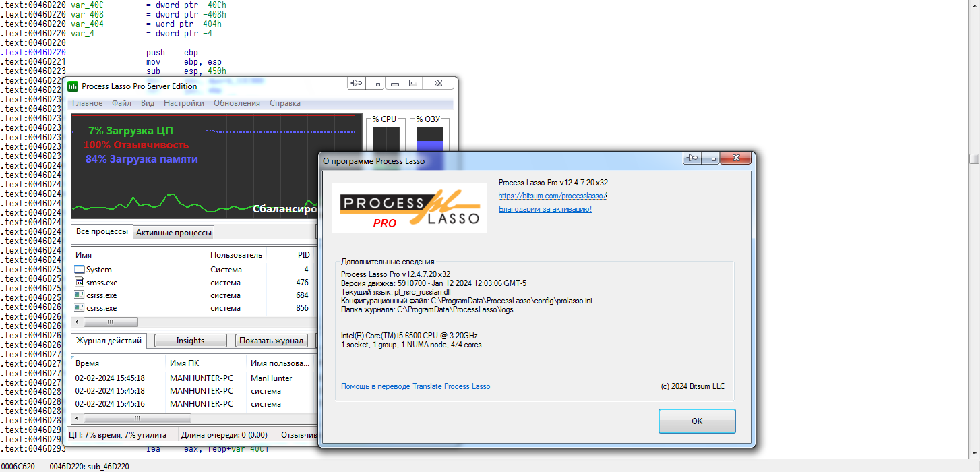Open the 'Справка' menu
The height and width of the screenshot is (472, 980).
(x=285, y=103)
